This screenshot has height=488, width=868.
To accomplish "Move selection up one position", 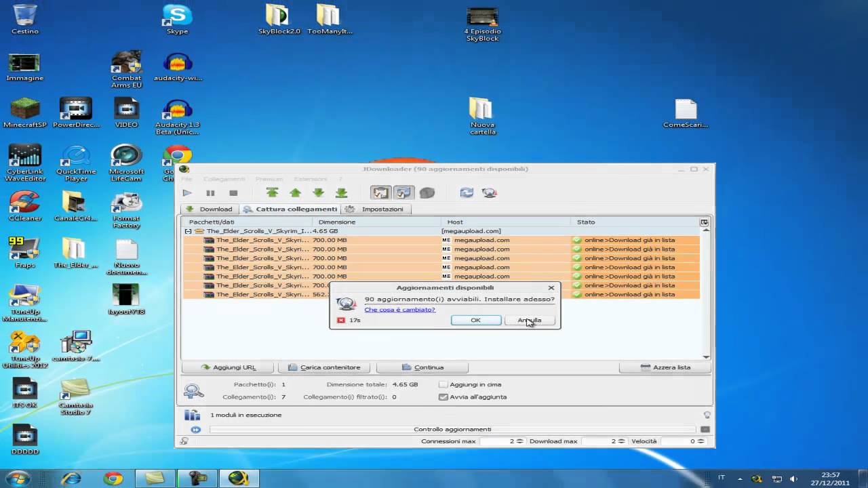I will 295,193.
